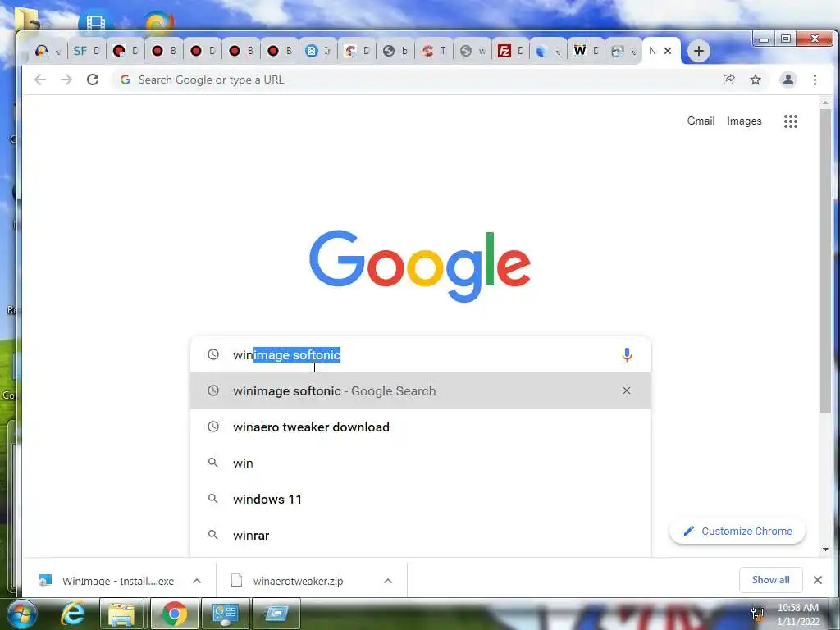Click the Google icon in the address bar
This screenshot has width=840, height=630.
click(126, 80)
